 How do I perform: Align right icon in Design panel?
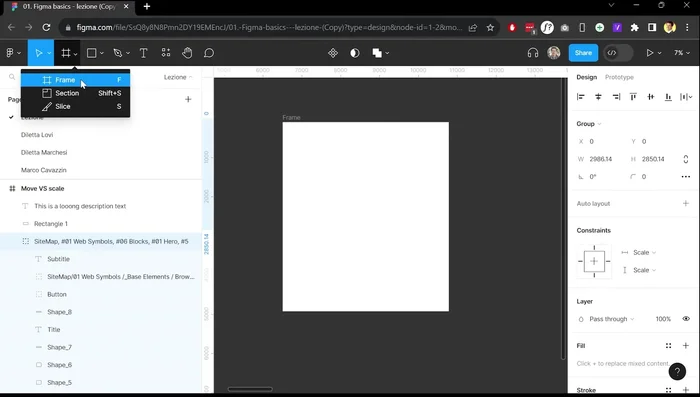[616, 96]
